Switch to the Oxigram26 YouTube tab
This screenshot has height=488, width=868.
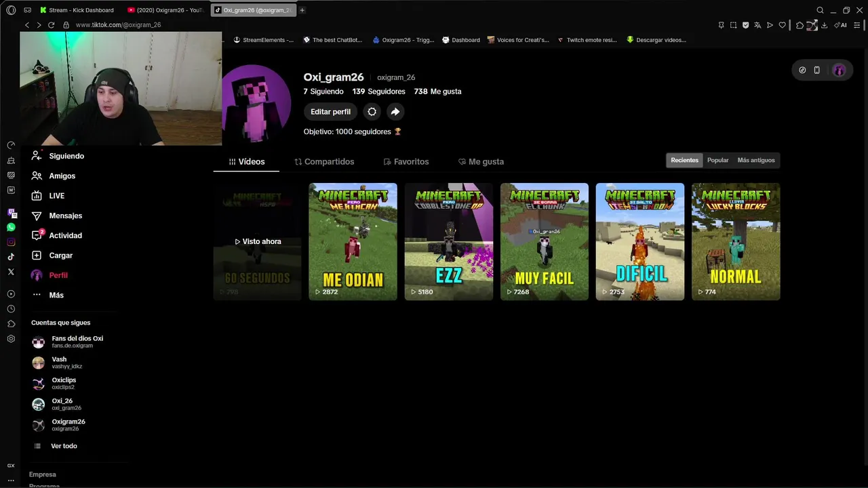click(165, 10)
